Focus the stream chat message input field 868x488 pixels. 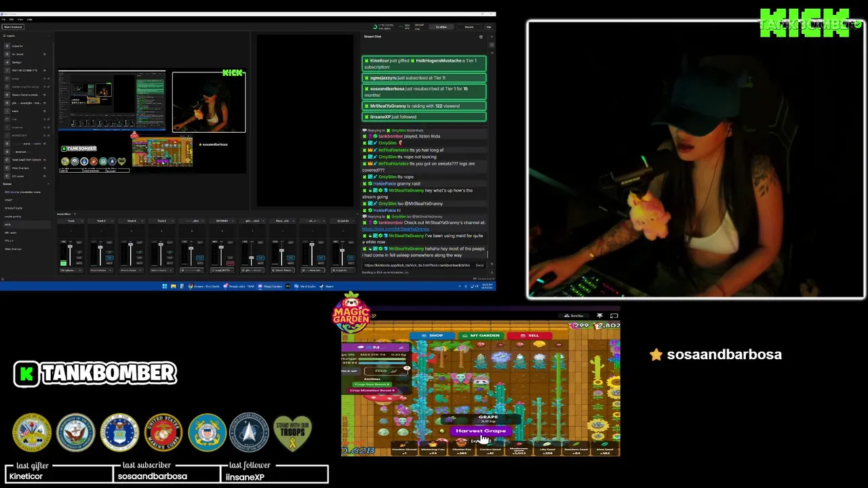click(x=418, y=265)
